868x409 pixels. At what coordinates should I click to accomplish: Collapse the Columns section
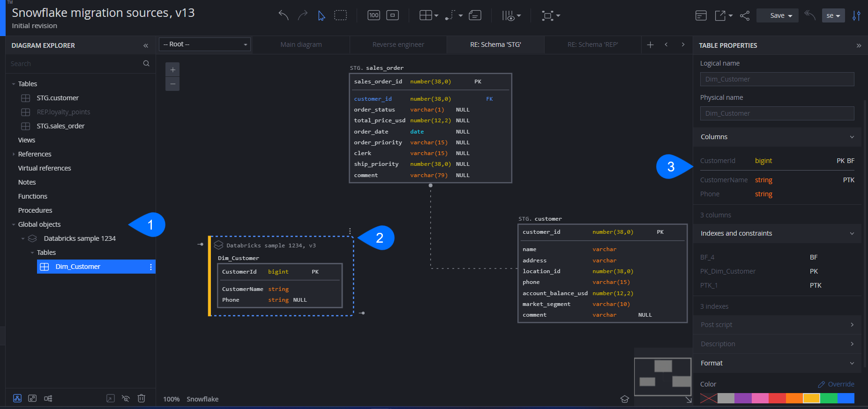(x=851, y=137)
